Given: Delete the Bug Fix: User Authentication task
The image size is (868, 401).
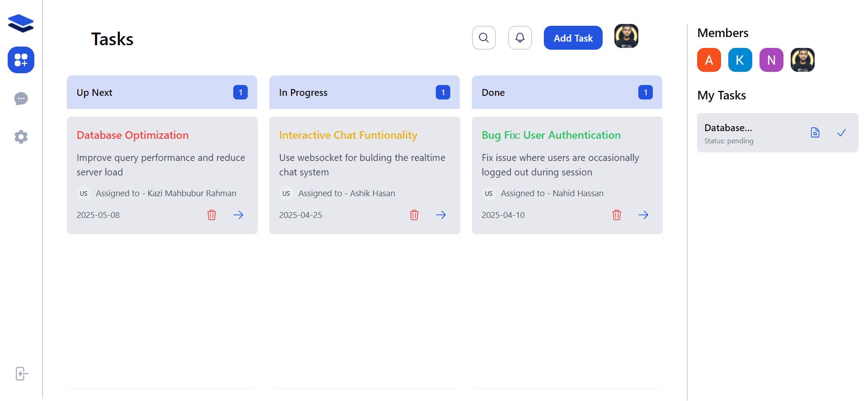Looking at the screenshot, I should pyautogui.click(x=617, y=215).
